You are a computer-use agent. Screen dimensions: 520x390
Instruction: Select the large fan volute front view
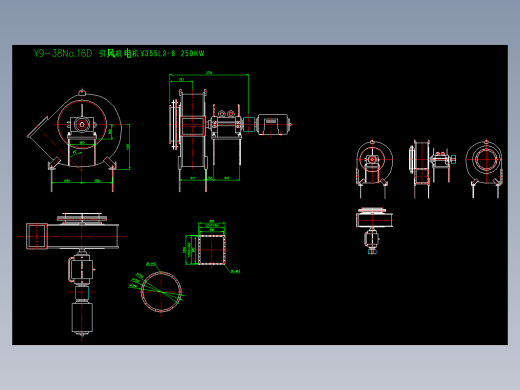click(79, 140)
